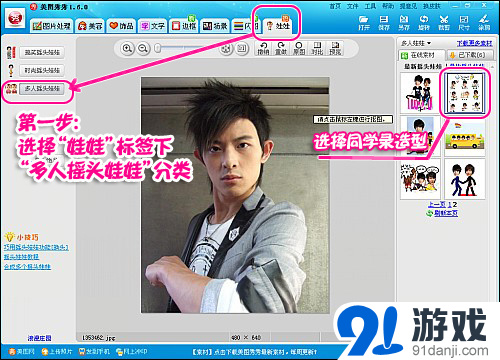Open the 图片处理 tab

pos(52,26)
